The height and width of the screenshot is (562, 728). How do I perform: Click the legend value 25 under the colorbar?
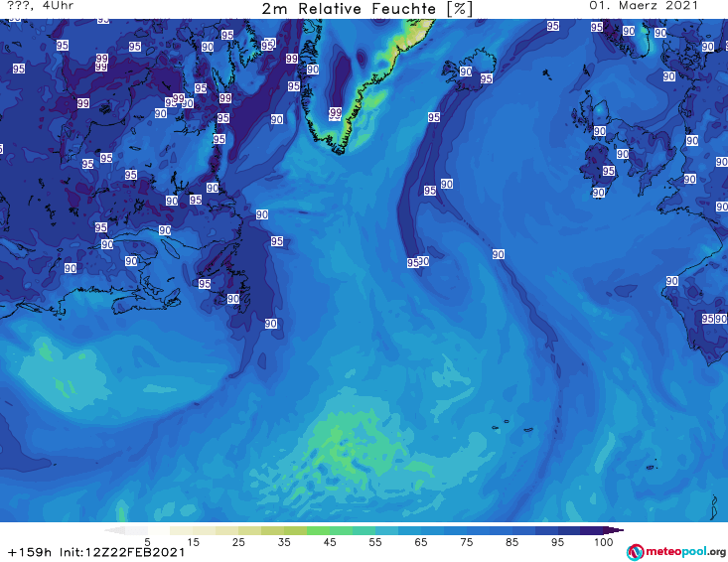(x=238, y=542)
